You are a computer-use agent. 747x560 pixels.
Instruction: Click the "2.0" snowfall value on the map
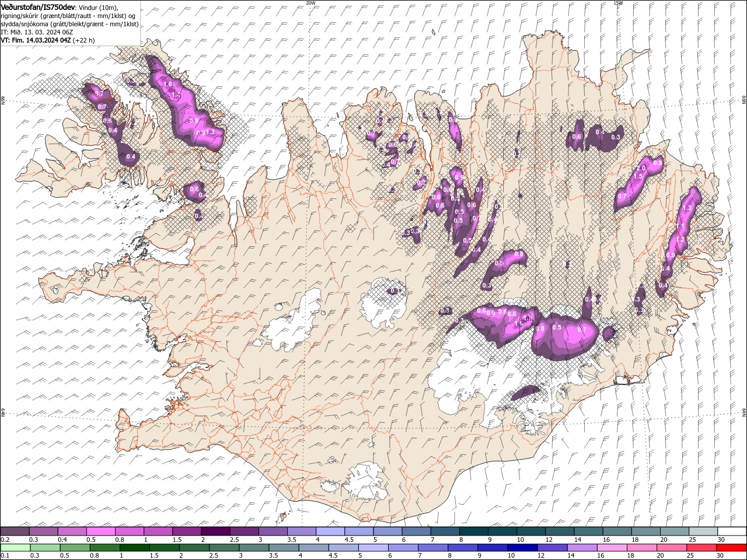pos(641,169)
